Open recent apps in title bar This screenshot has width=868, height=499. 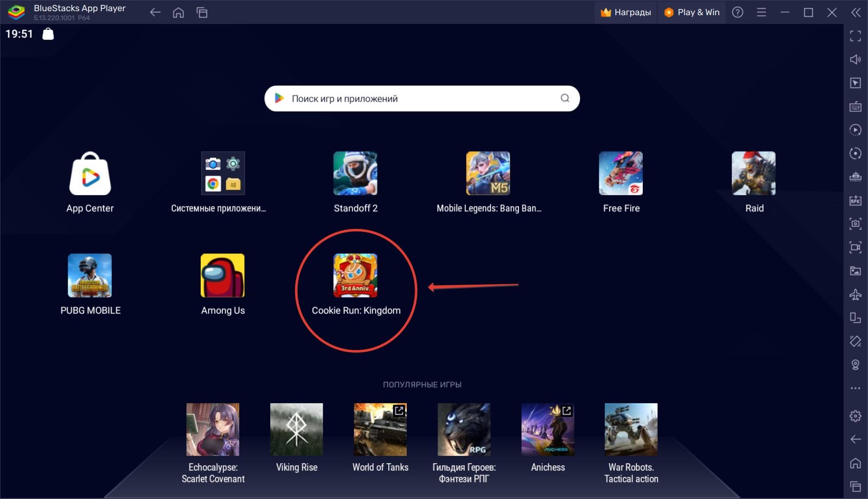202,12
